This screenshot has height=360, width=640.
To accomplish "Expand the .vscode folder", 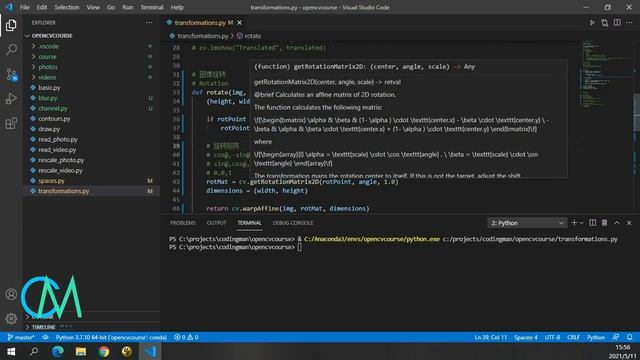I will [x=91, y=46].
